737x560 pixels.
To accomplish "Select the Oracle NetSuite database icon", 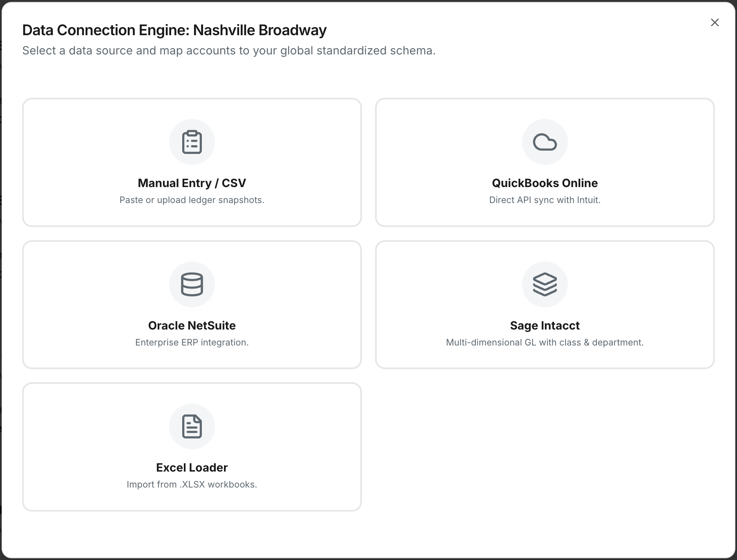I will 192,284.
